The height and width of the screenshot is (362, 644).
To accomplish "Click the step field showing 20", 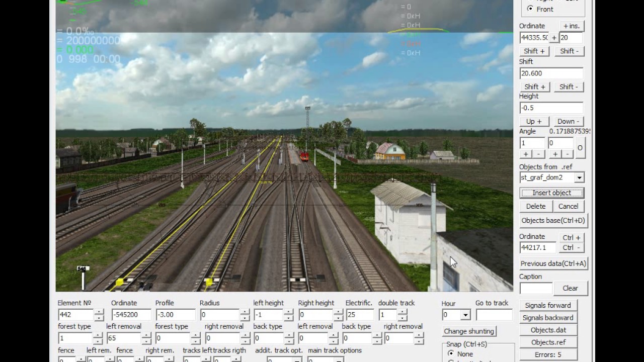I will point(571,38).
